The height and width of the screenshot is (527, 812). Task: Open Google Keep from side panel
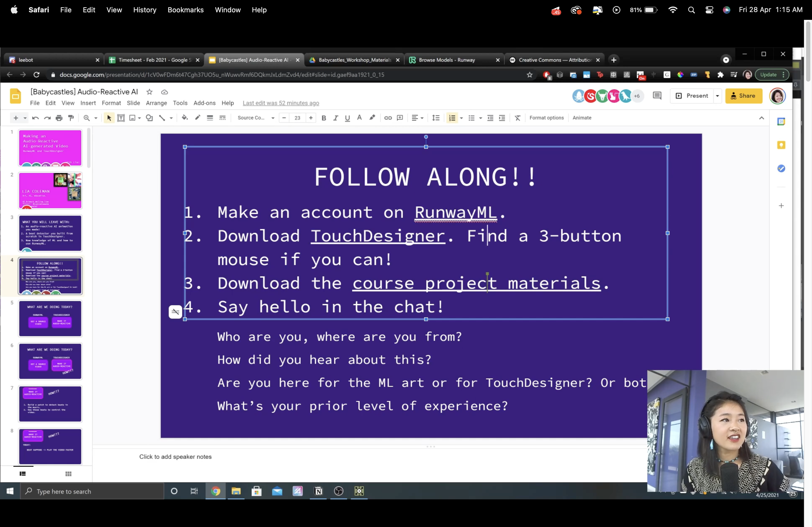[781, 145]
